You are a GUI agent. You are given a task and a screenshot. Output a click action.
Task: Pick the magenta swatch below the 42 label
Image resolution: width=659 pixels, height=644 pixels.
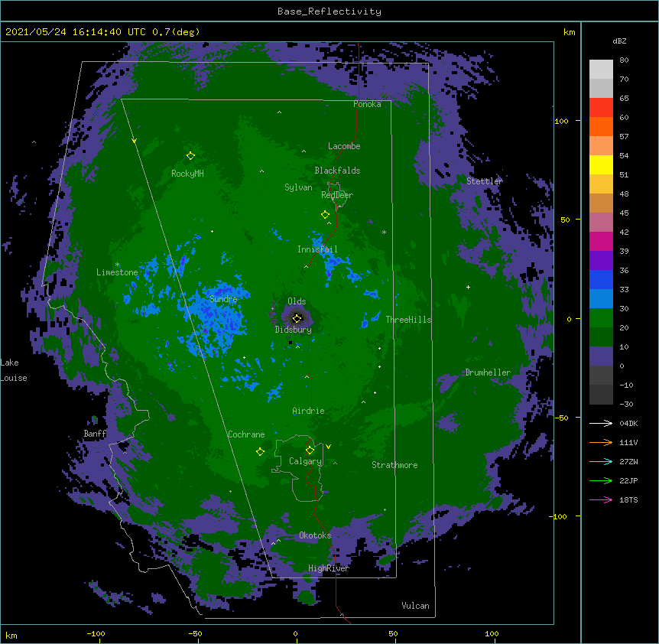tap(601, 241)
